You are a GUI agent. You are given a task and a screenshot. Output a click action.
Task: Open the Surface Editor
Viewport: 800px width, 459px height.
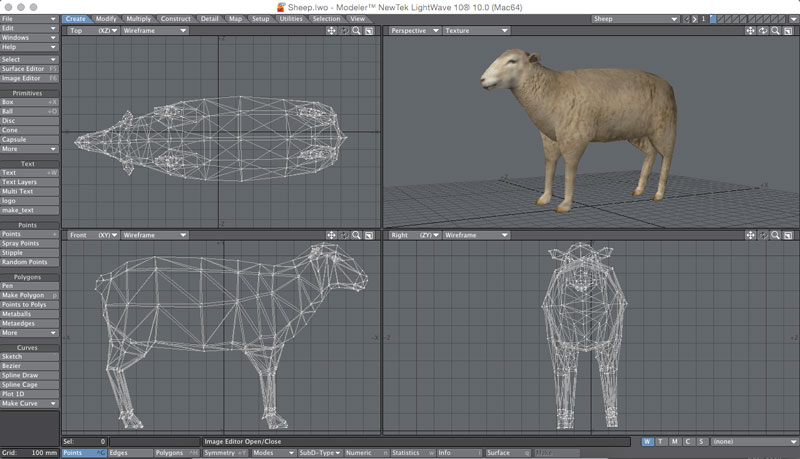pyautogui.click(x=29, y=69)
